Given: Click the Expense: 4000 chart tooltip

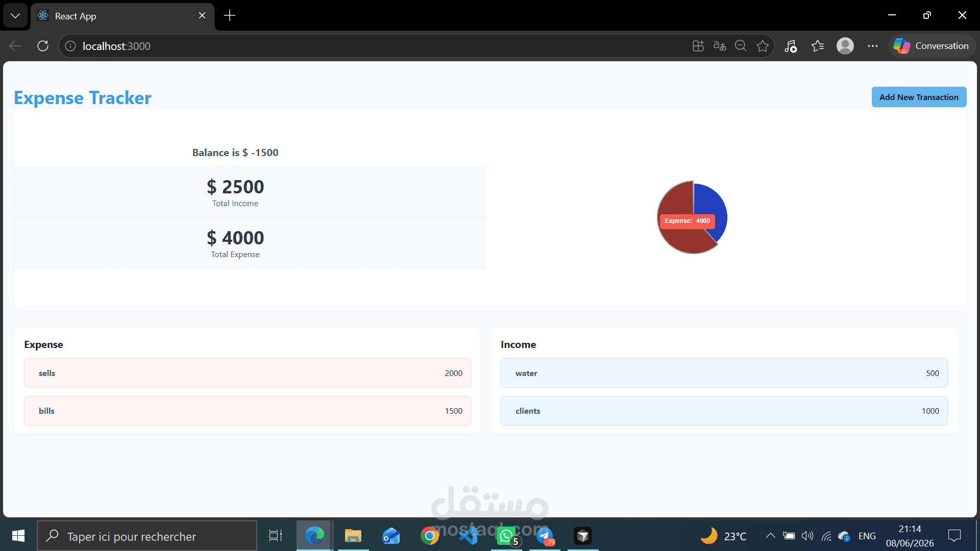Looking at the screenshot, I should pos(687,221).
